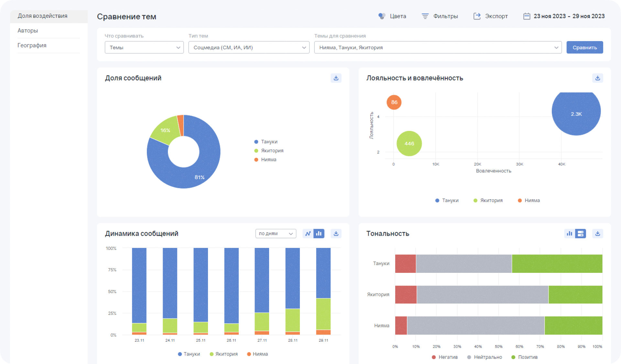The height and width of the screenshot is (364, 621).
Task: Toggle Позитив in the Тональность legend
Action: [x=524, y=357]
